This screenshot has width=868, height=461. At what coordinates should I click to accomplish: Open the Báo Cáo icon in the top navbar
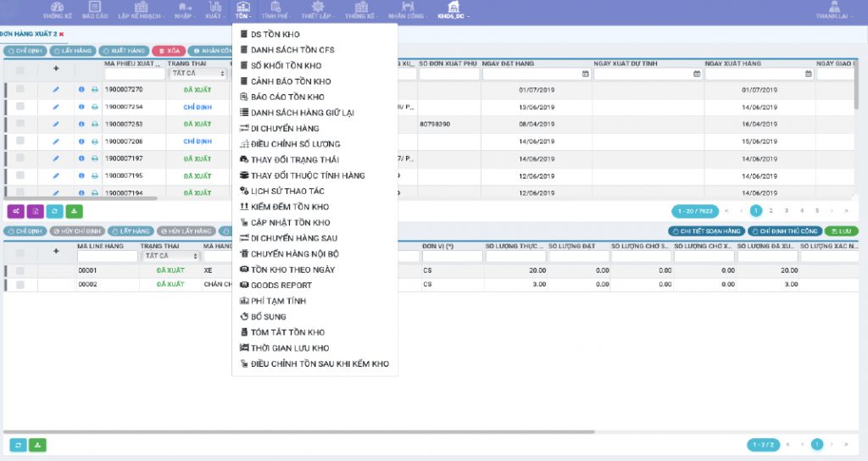coord(95,10)
